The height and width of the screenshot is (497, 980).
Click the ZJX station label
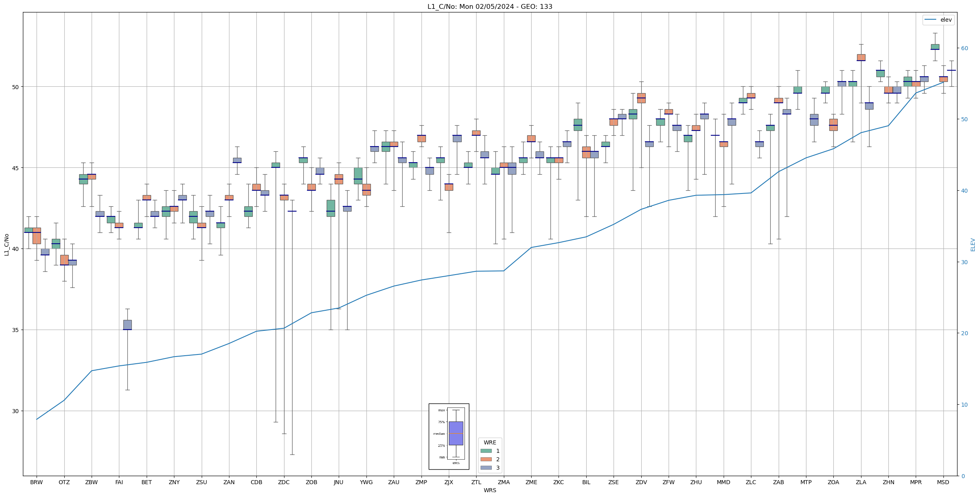[x=449, y=482]
